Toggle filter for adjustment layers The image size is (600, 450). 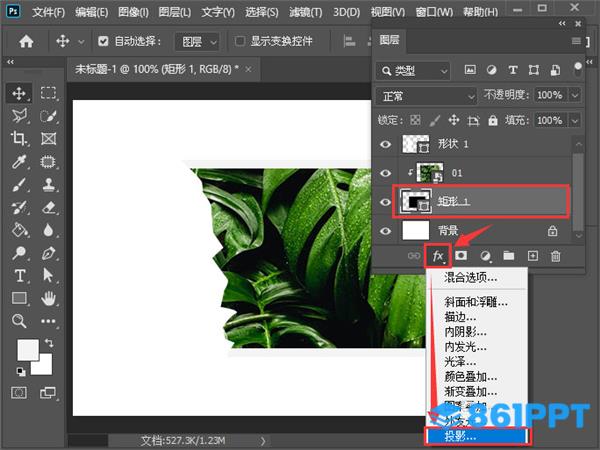click(x=491, y=70)
